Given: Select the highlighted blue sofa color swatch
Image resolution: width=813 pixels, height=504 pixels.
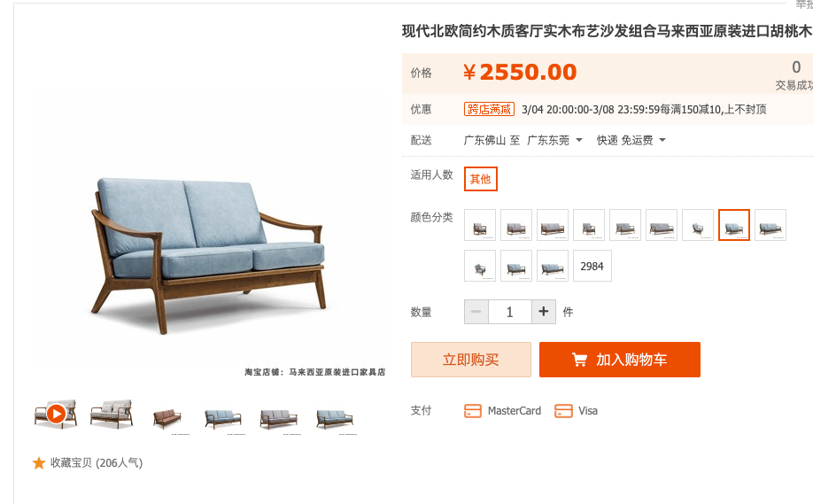Looking at the screenshot, I should pos(733,225).
